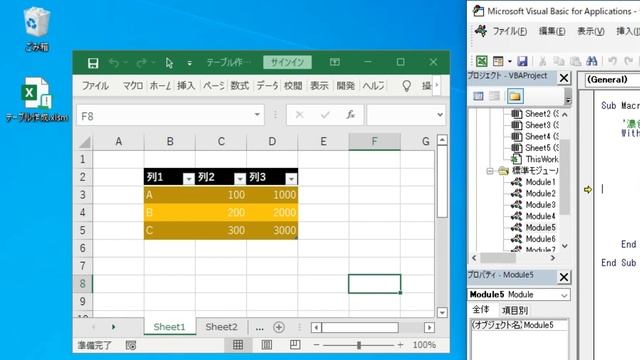
Task: Close the プロジェクト - VBAProject pane
Action: tap(564, 78)
